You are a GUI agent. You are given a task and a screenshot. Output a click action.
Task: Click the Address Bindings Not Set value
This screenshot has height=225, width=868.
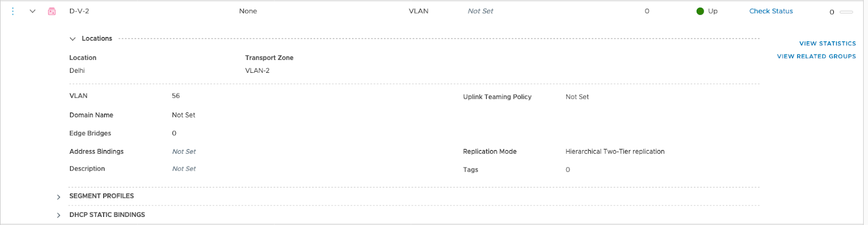(184, 152)
